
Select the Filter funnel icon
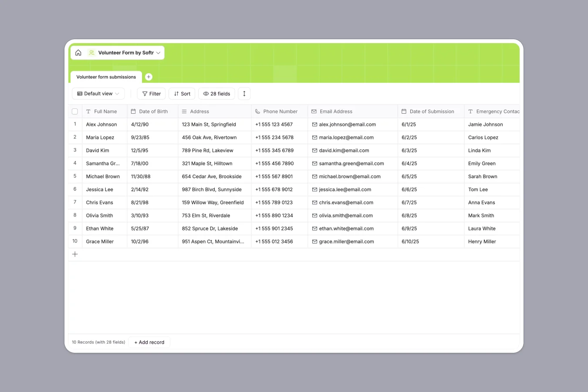coord(144,94)
